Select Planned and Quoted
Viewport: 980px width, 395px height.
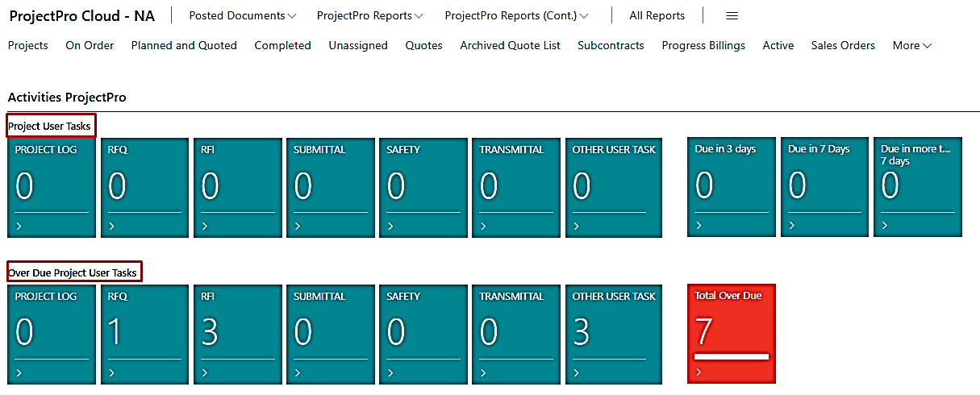tap(184, 46)
